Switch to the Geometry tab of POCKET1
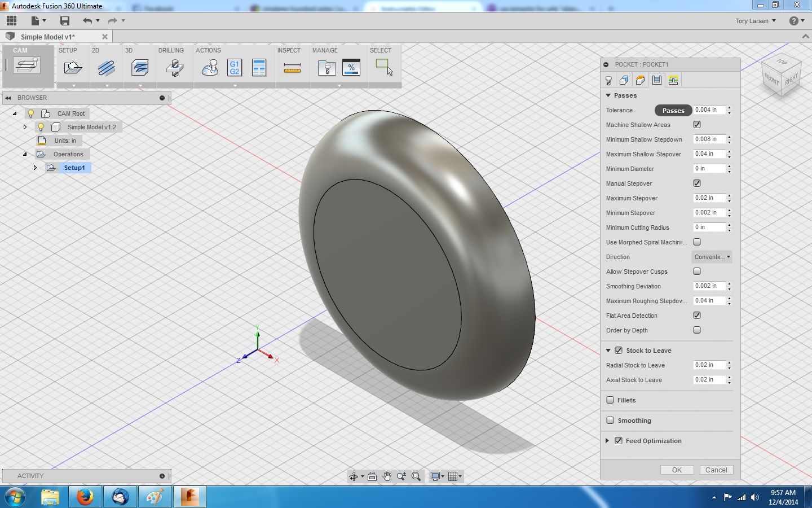 pyautogui.click(x=624, y=80)
